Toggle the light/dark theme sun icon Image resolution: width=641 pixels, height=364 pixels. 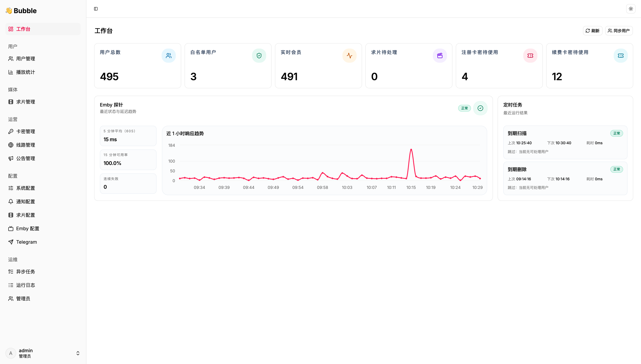pyautogui.click(x=631, y=9)
